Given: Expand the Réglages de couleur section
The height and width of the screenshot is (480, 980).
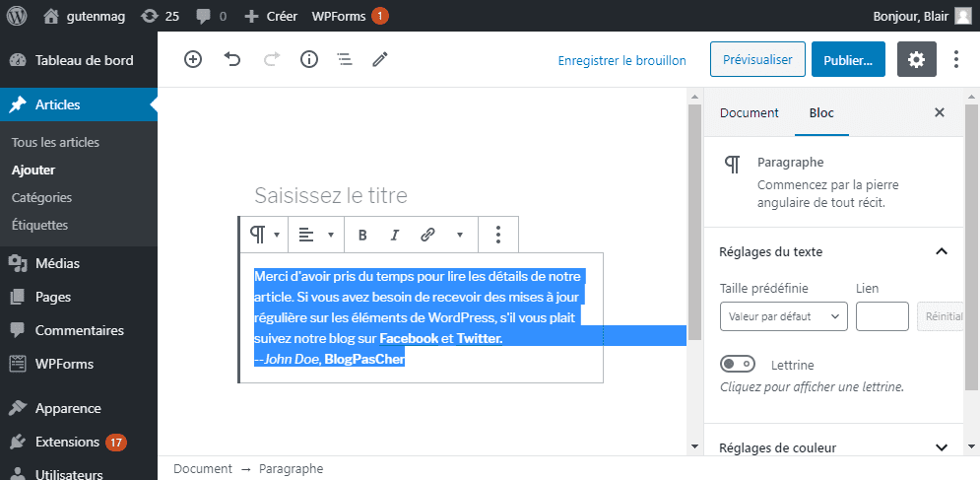Looking at the screenshot, I should coord(834,447).
